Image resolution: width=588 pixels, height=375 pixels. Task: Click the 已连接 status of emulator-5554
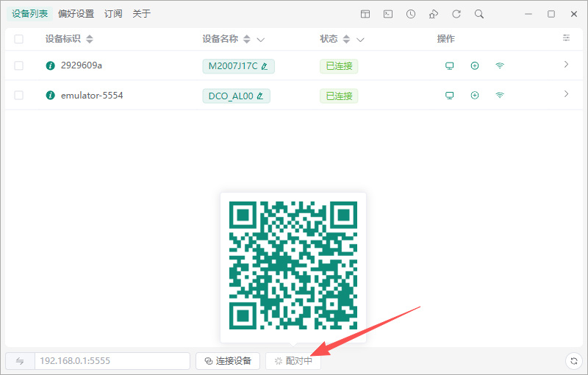click(x=339, y=96)
